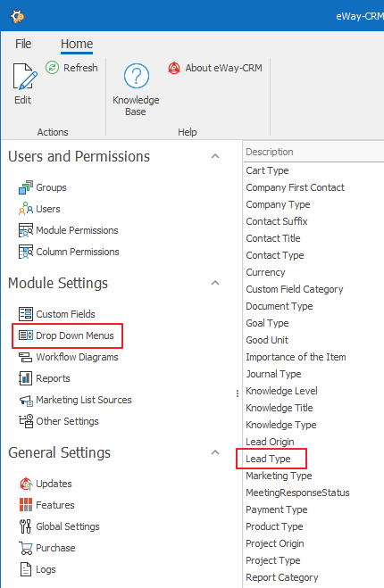384x588 pixels.
Task: Click the Other Settings icon
Action: [x=26, y=421]
